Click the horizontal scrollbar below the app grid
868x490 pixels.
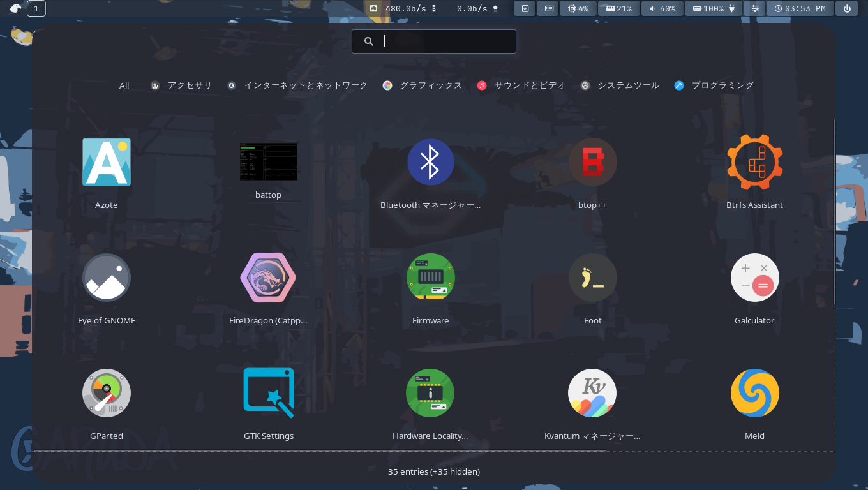(319, 451)
